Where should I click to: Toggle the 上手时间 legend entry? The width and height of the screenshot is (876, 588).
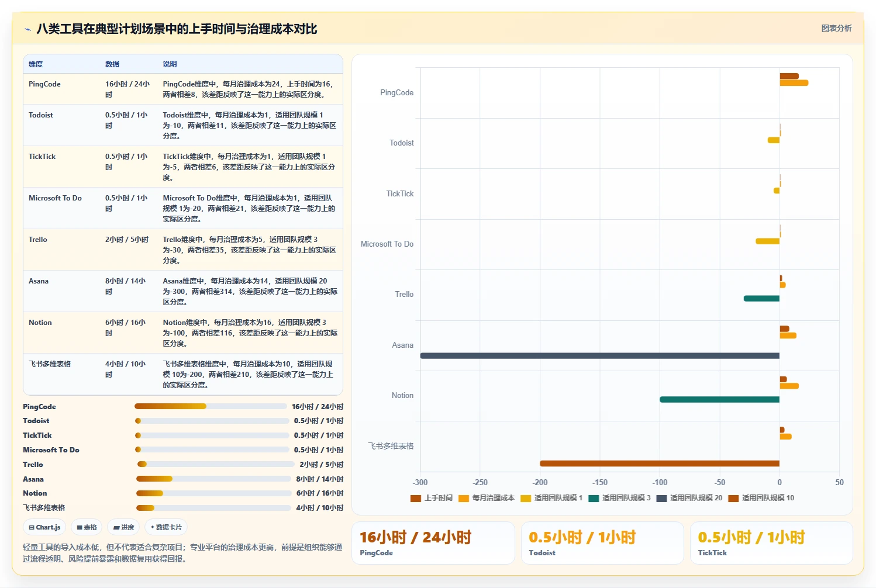pyautogui.click(x=432, y=498)
